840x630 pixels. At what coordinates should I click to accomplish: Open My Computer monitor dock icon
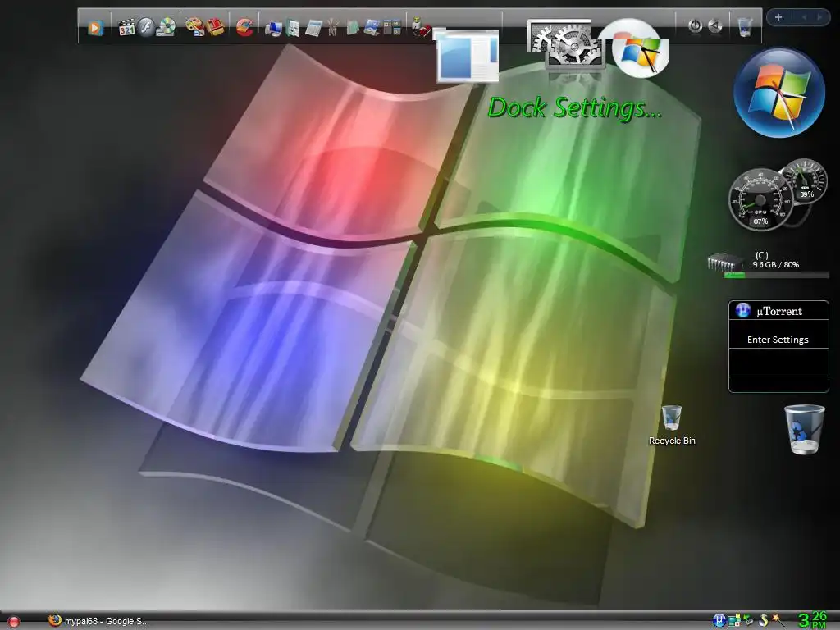(273, 28)
